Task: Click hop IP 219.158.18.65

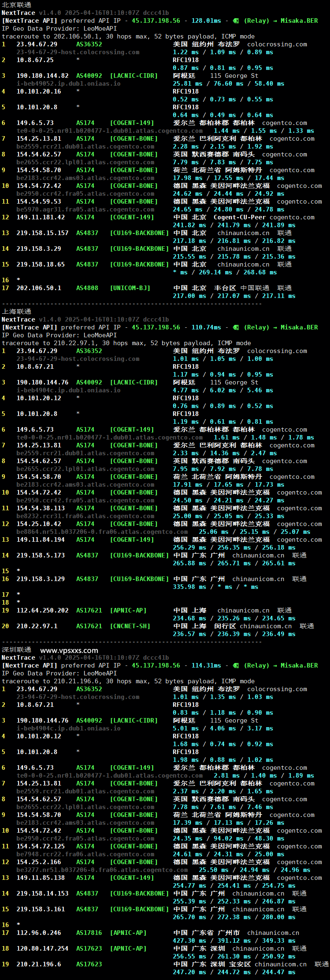Action: [41, 264]
